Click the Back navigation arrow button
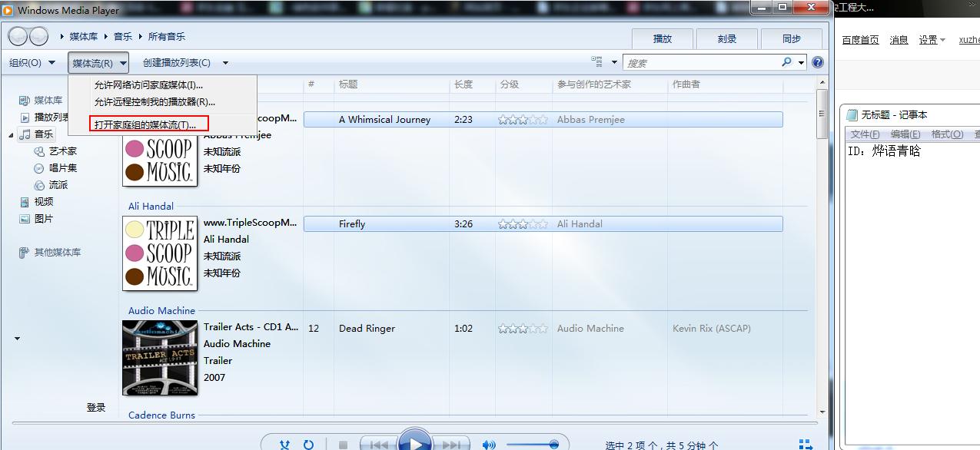 coord(18,36)
